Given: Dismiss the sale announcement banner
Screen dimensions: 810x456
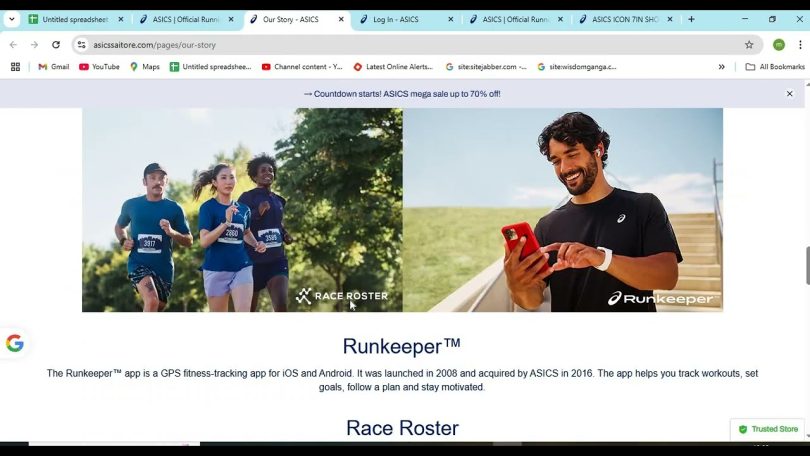Looking at the screenshot, I should [x=789, y=94].
